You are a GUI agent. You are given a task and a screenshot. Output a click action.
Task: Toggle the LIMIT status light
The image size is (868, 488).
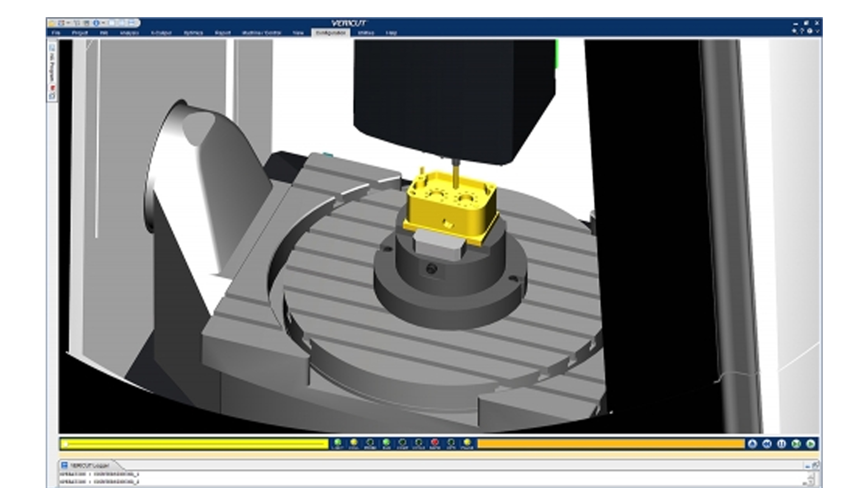(337, 442)
